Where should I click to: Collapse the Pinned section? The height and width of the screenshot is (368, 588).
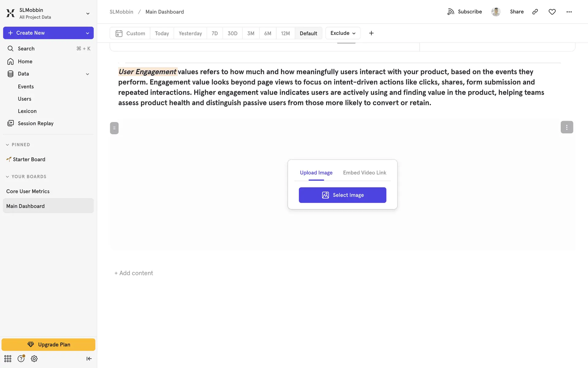[8, 145]
